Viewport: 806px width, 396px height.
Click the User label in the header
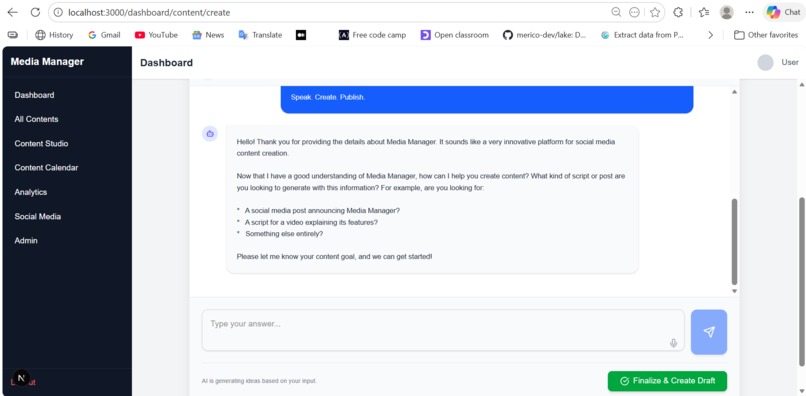790,62
